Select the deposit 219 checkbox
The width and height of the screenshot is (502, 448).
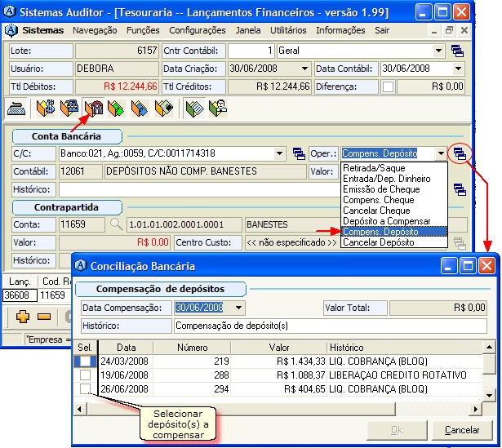point(85,362)
